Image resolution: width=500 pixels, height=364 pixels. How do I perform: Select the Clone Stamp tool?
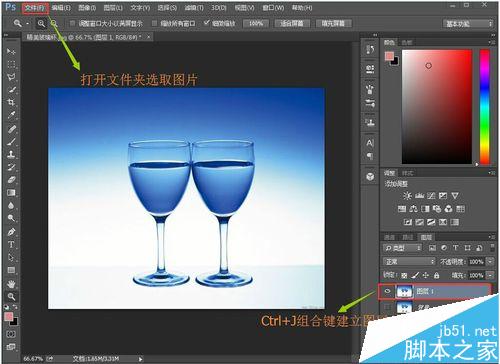coord(11,154)
